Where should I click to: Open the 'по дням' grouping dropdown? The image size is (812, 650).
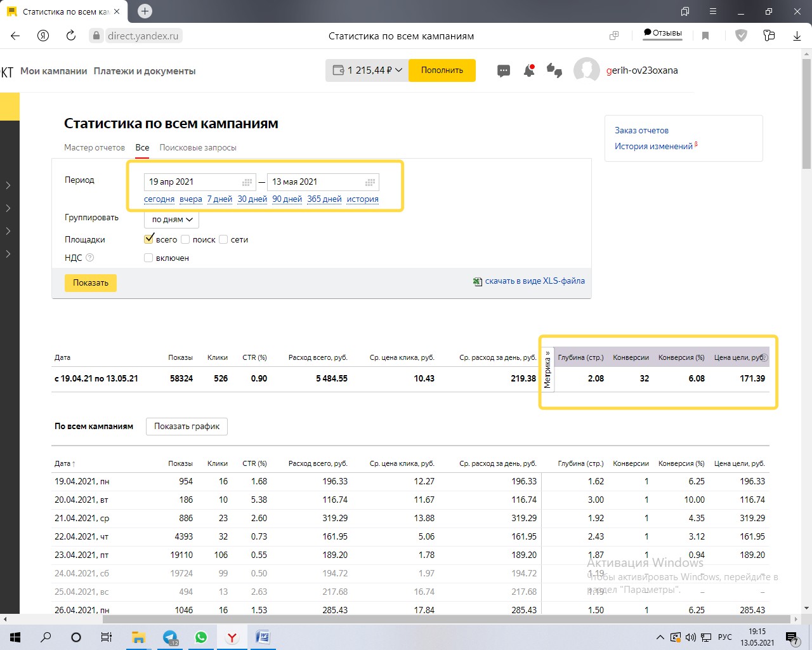[x=172, y=220]
